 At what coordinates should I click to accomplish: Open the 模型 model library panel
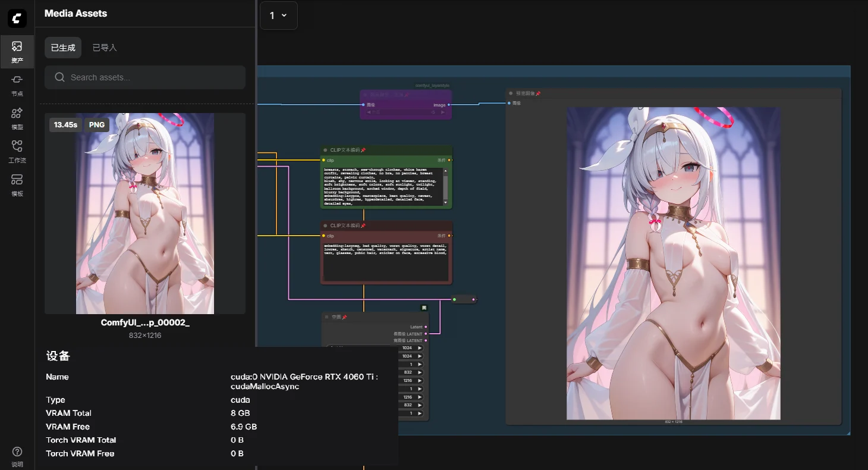click(x=17, y=118)
